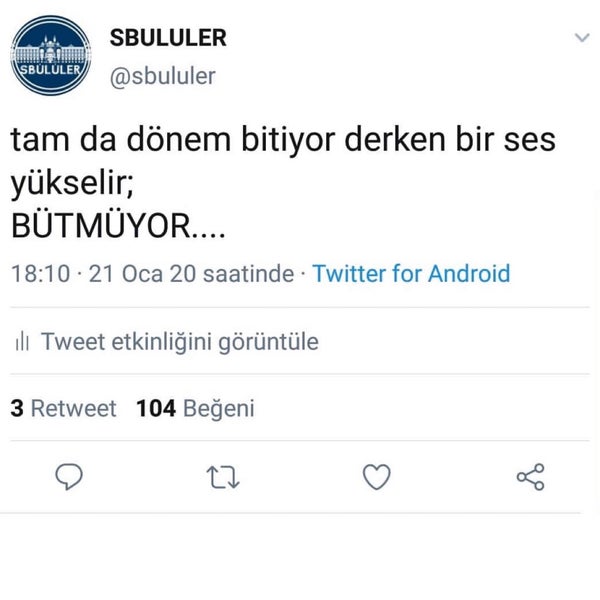Screen dimensions: 600x600
Task: Open the Twitter for Android link
Action: click(411, 274)
